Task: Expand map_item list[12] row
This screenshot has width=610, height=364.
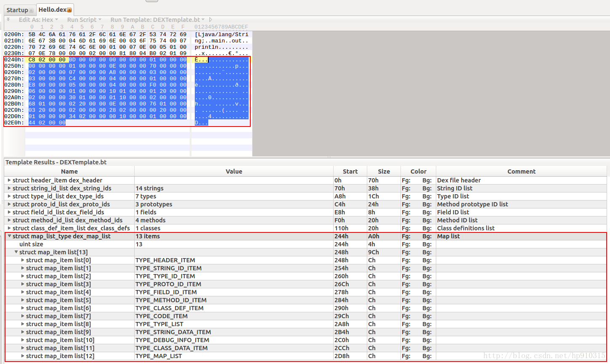Action: [x=23, y=356]
